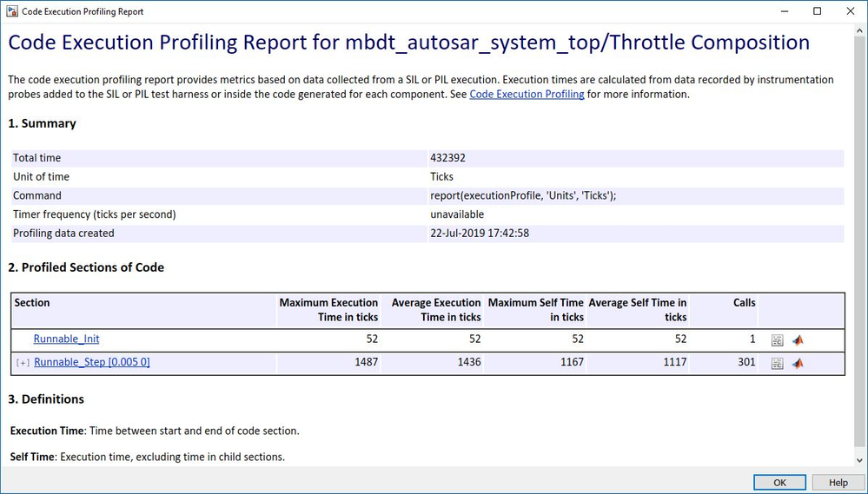The height and width of the screenshot is (494, 868).
Task: Click the 'Unit of time' label
Action: click(42, 176)
